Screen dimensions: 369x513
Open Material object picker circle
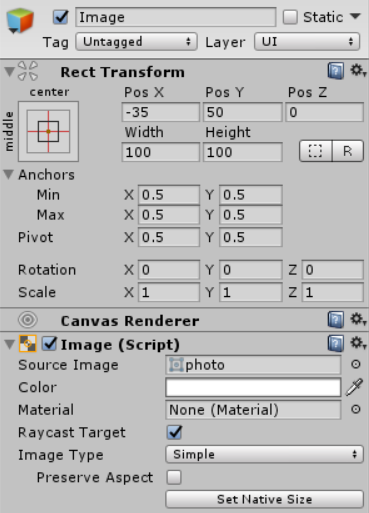click(356, 409)
